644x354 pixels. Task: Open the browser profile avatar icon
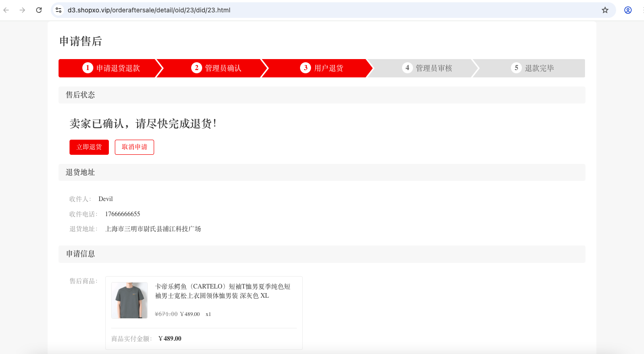[x=628, y=10]
